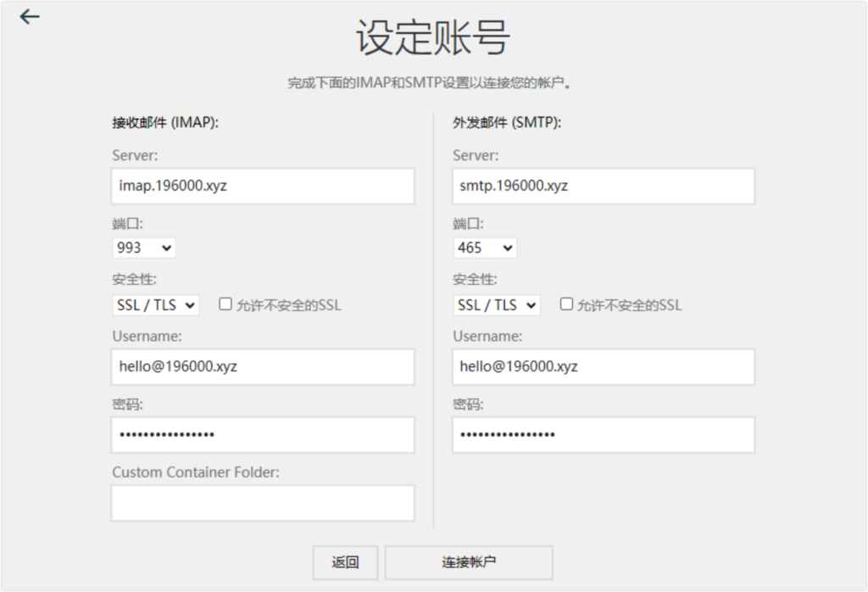This screenshot has width=868, height=592.
Task: Click the 接收邮件 (IMAP) section heading
Action: pyautogui.click(x=165, y=122)
